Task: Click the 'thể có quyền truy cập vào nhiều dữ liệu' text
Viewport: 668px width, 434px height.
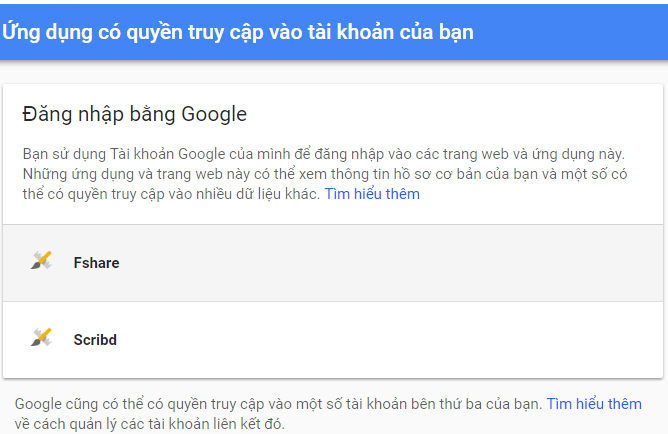Action: pyautogui.click(x=170, y=194)
